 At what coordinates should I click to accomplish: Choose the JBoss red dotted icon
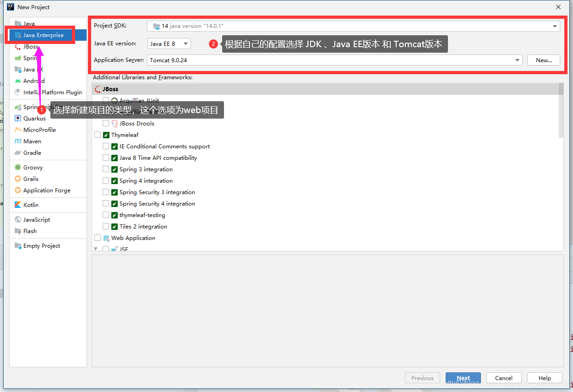pyautogui.click(x=18, y=47)
